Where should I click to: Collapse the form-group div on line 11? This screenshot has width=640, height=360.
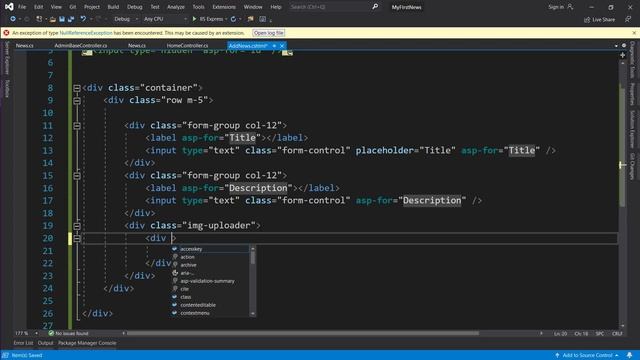77,126
